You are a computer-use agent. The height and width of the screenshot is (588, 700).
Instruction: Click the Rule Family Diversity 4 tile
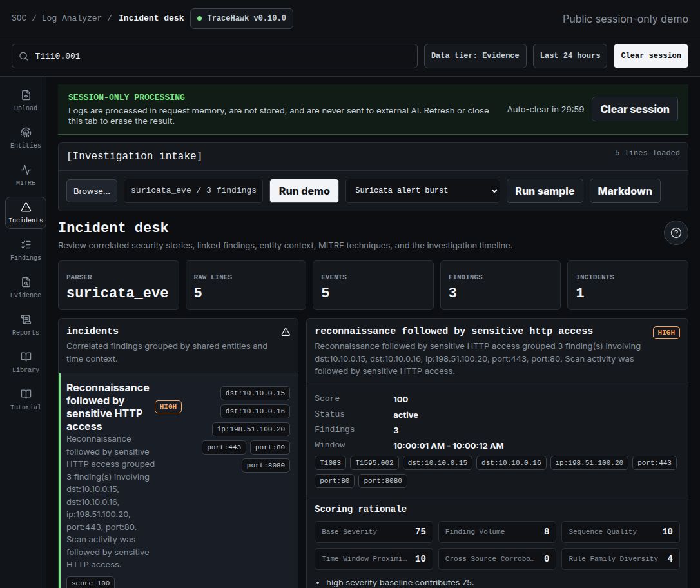(621, 559)
